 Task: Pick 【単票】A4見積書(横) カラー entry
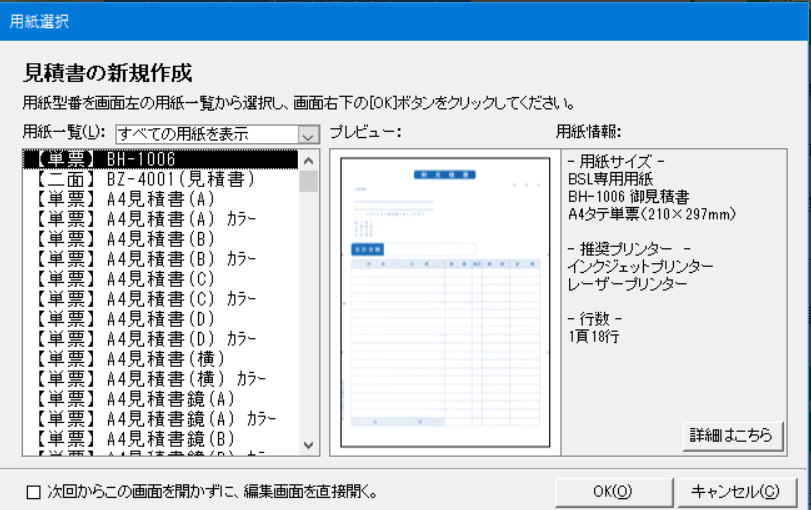click(160, 378)
